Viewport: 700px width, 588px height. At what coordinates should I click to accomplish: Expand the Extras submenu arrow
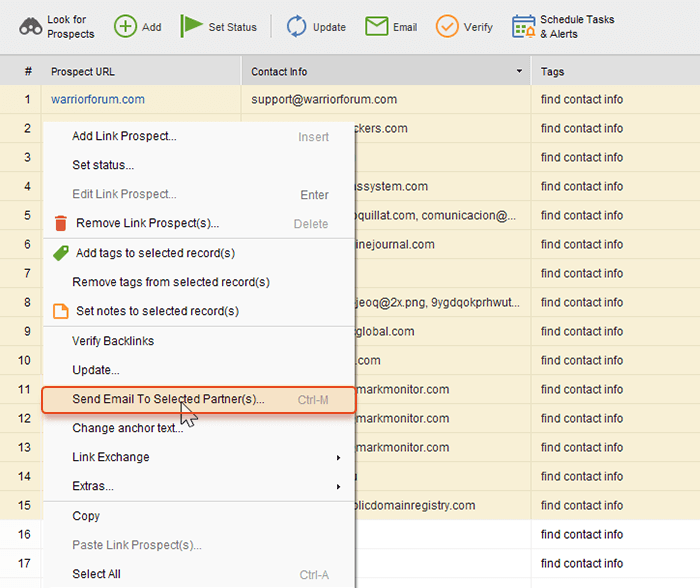pyautogui.click(x=339, y=487)
